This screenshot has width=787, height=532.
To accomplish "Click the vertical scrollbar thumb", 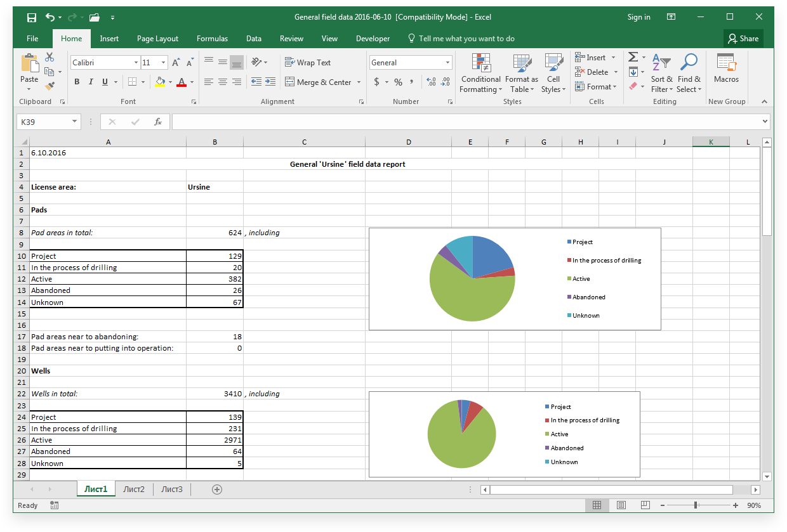I will [x=767, y=192].
